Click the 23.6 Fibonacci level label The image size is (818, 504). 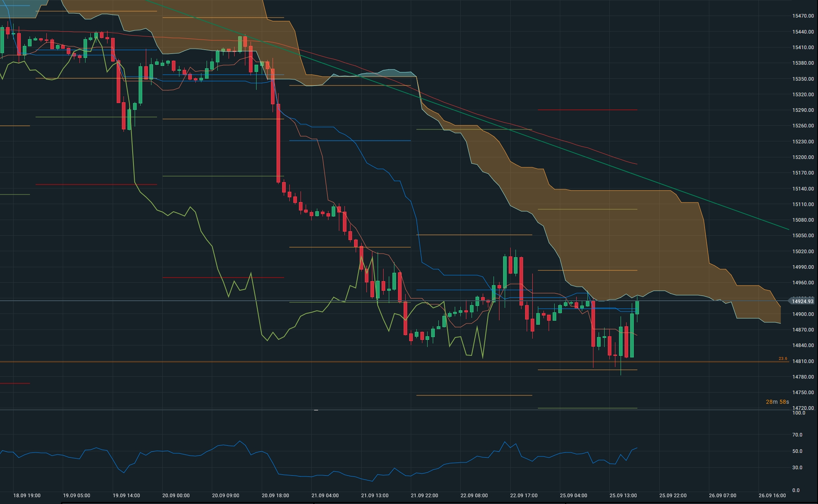pyautogui.click(x=782, y=359)
